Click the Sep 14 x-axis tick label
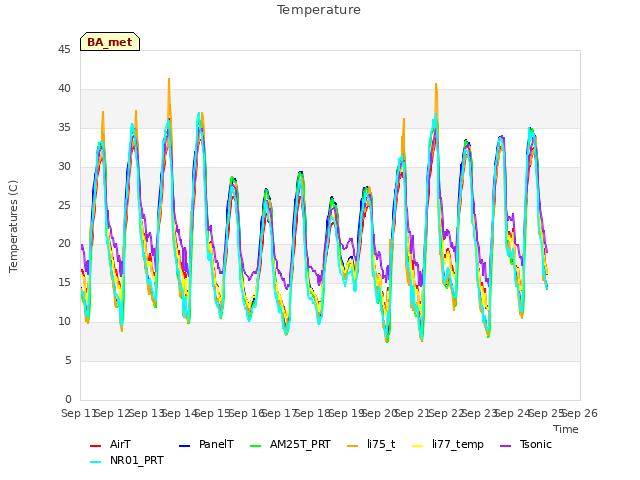The width and height of the screenshot is (640, 480). [180, 413]
